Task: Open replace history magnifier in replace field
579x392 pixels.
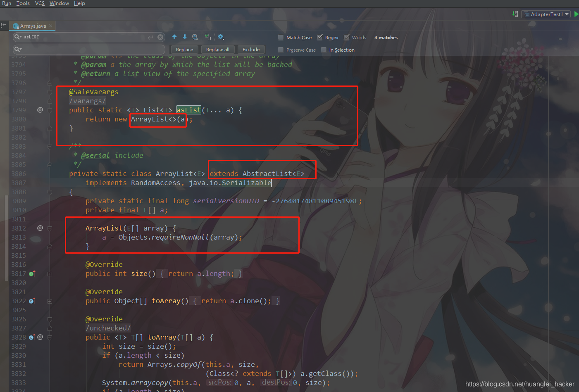Action: point(18,49)
